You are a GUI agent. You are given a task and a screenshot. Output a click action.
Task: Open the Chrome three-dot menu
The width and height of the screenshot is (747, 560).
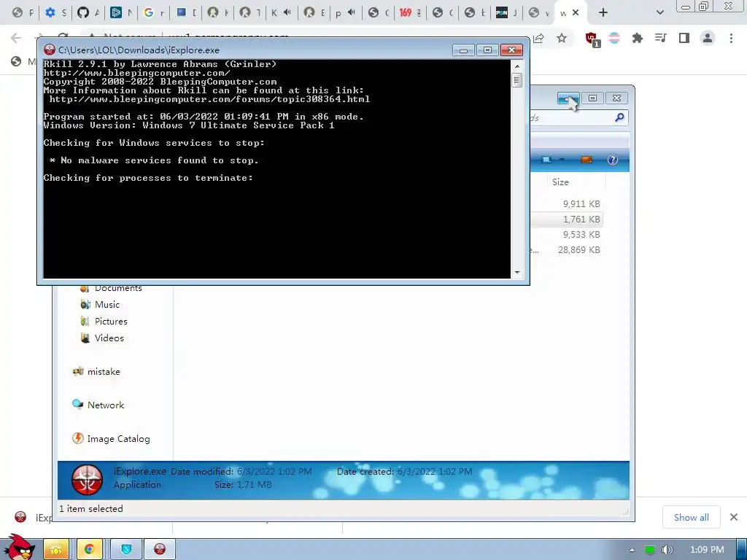[x=731, y=38]
